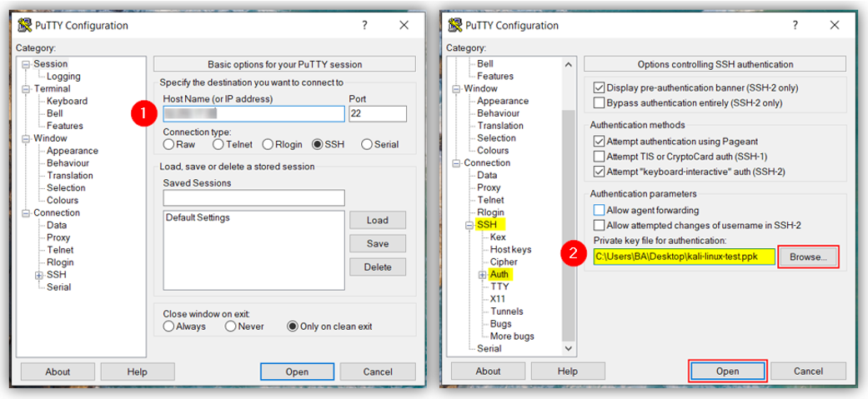
Task: Collapse SSH node in right window tree
Action: (469, 225)
